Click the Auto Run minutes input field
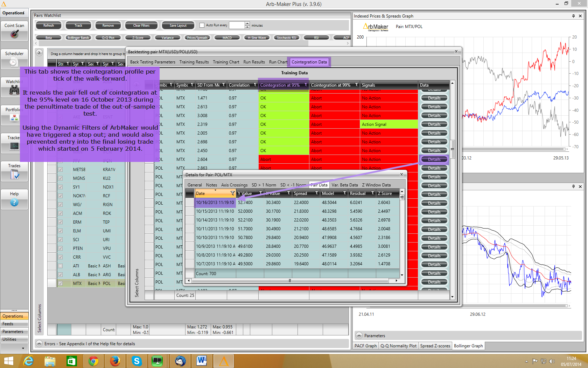 point(237,25)
